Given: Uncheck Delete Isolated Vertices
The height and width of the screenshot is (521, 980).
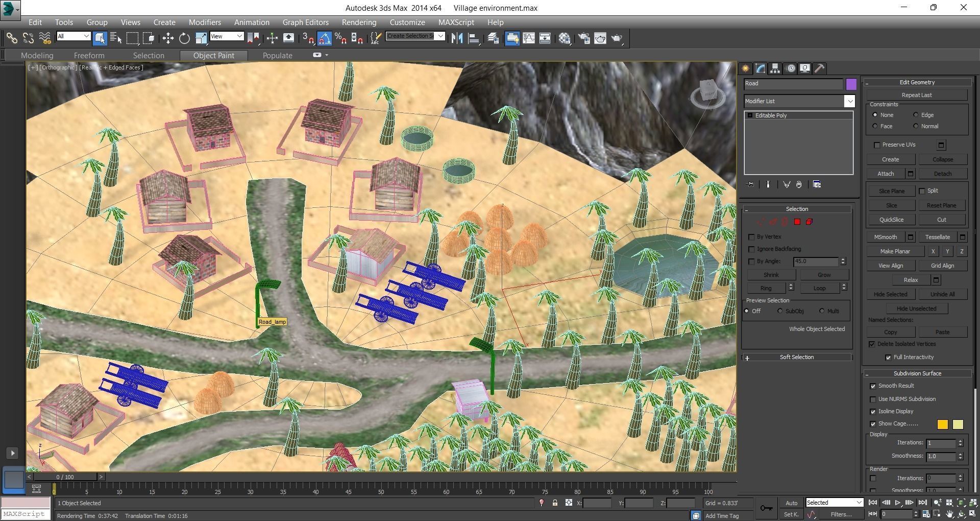Looking at the screenshot, I should coord(872,344).
